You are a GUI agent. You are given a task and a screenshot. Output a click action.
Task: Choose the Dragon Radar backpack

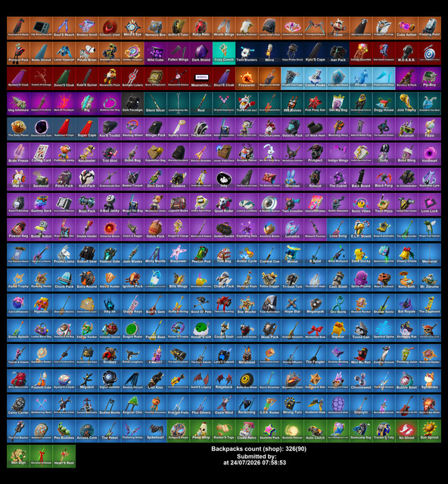point(132,330)
